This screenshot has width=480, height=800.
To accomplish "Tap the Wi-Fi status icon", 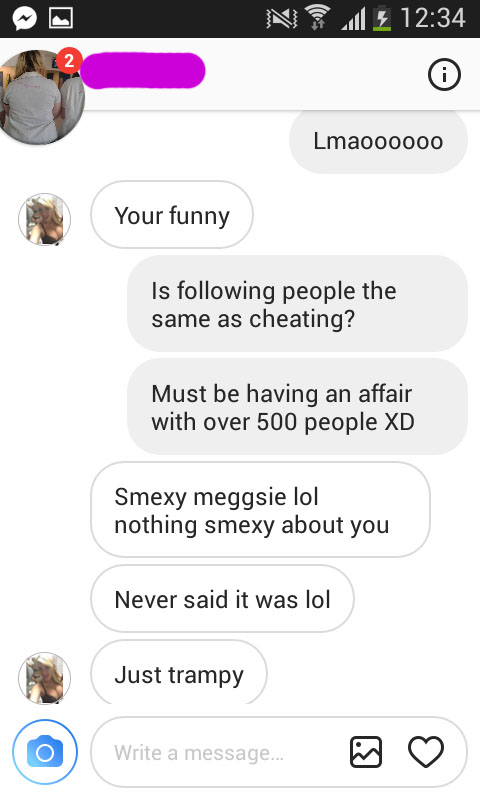I will 317,19.
